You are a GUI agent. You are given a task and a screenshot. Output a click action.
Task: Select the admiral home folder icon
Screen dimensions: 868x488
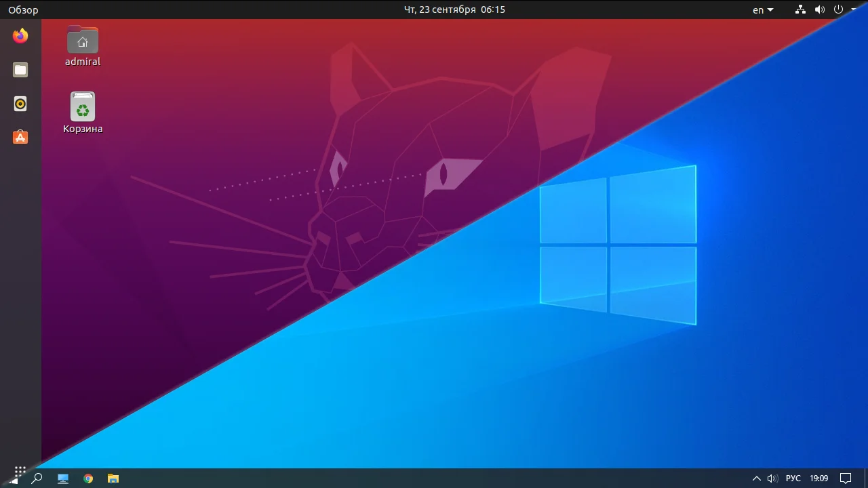pos(83,46)
